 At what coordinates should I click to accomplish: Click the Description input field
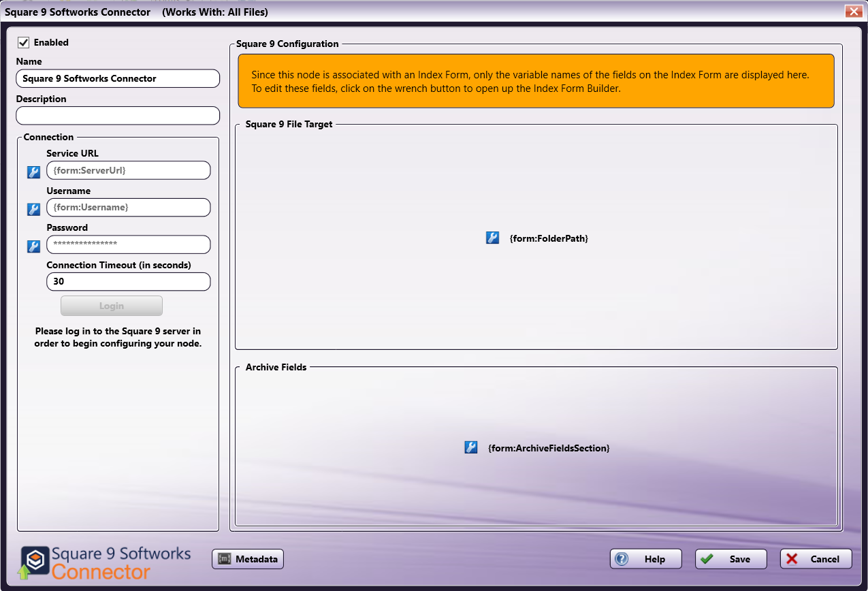(x=118, y=116)
